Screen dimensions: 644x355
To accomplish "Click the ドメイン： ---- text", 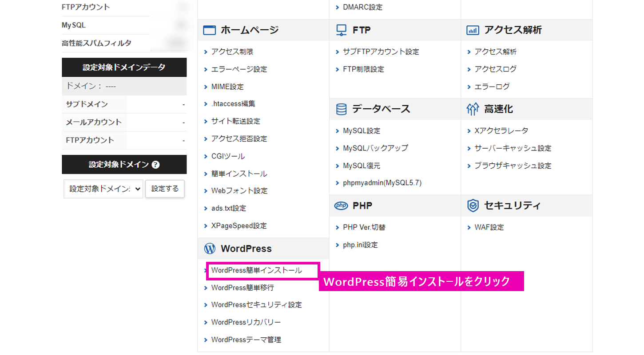I will click(x=91, y=87).
